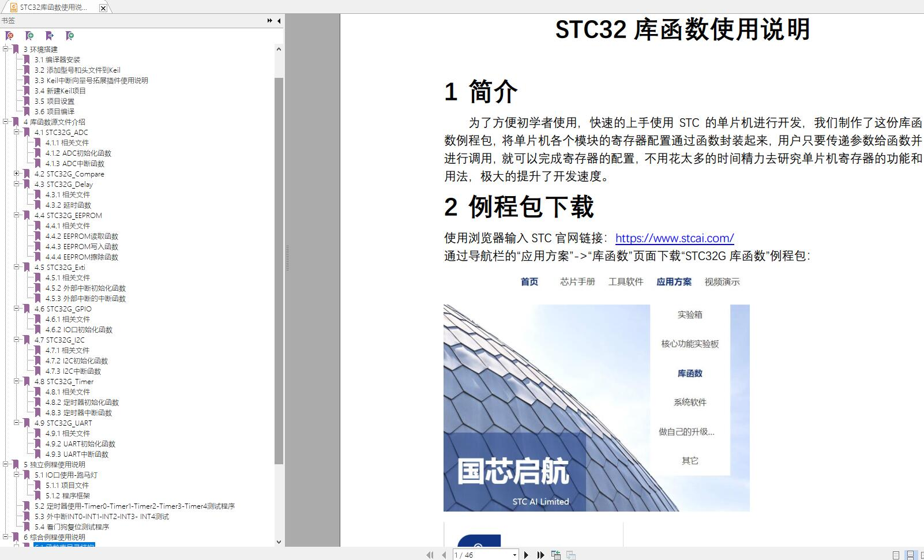
Task: Open bookmark '3.2 添加型号和头文件到Keil'
Action: coord(77,70)
